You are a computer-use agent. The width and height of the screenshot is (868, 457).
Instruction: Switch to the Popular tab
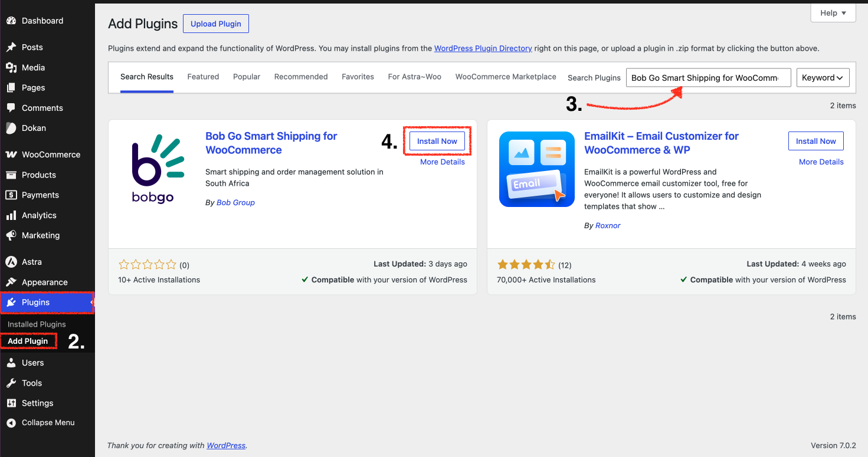247,77
